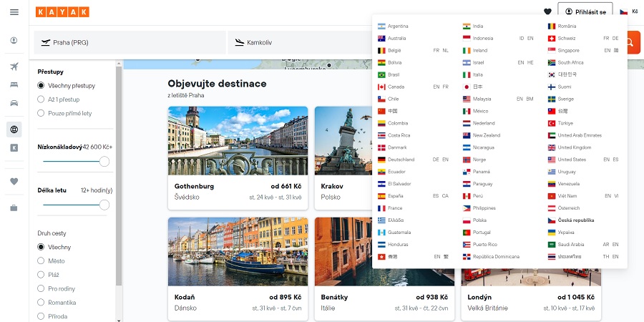This screenshot has height=322, width=644.
Task: Choose Canada FR language option
Action: coord(446,87)
